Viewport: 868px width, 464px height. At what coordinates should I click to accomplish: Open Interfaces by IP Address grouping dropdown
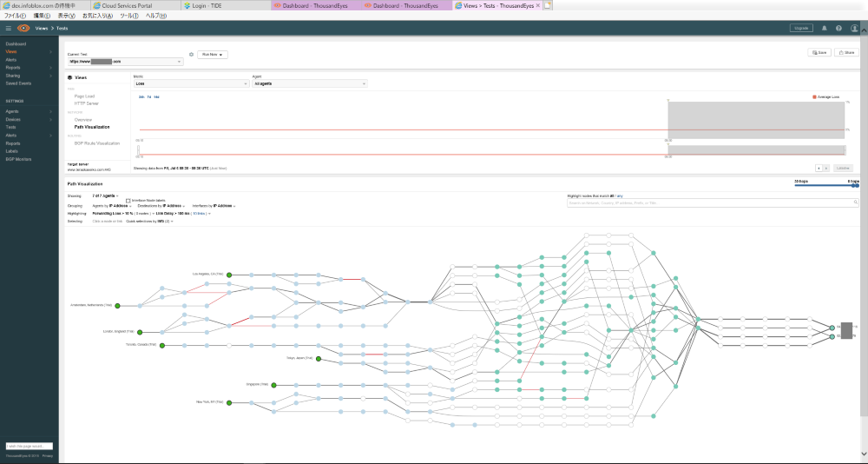tap(214, 206)
